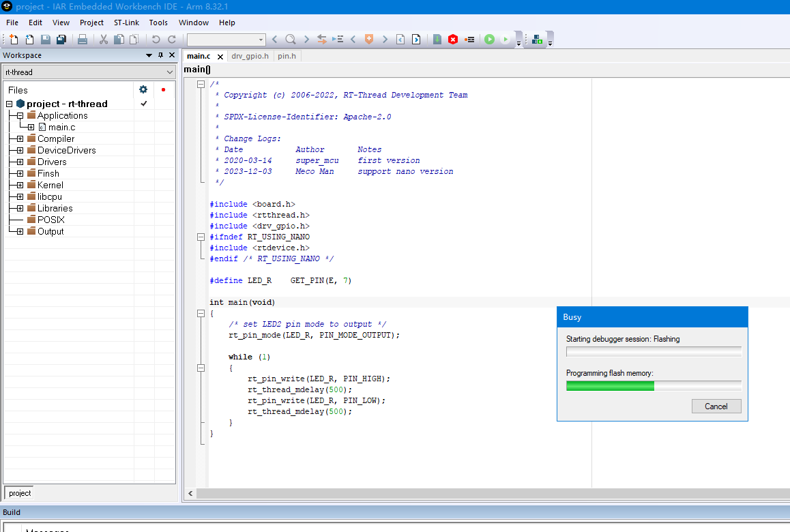
Task: Navigate backward with page-arrow icon
Action: 400,40
